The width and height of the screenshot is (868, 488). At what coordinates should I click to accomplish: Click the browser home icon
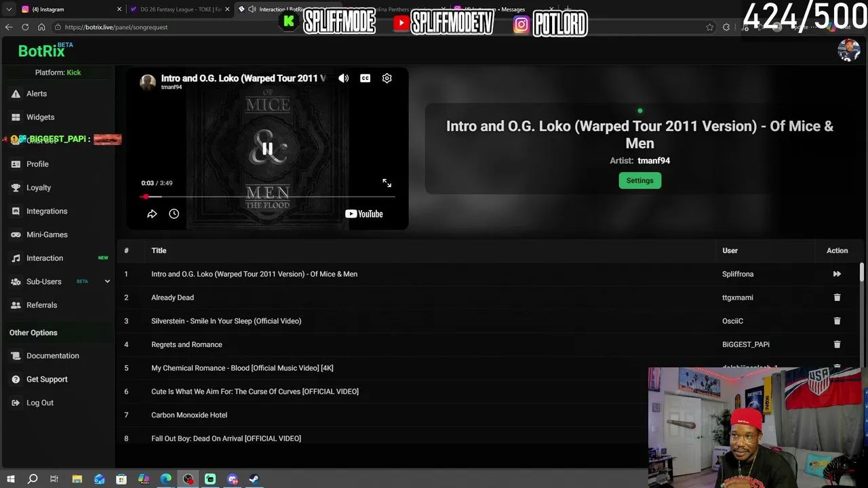pos(41,27)
